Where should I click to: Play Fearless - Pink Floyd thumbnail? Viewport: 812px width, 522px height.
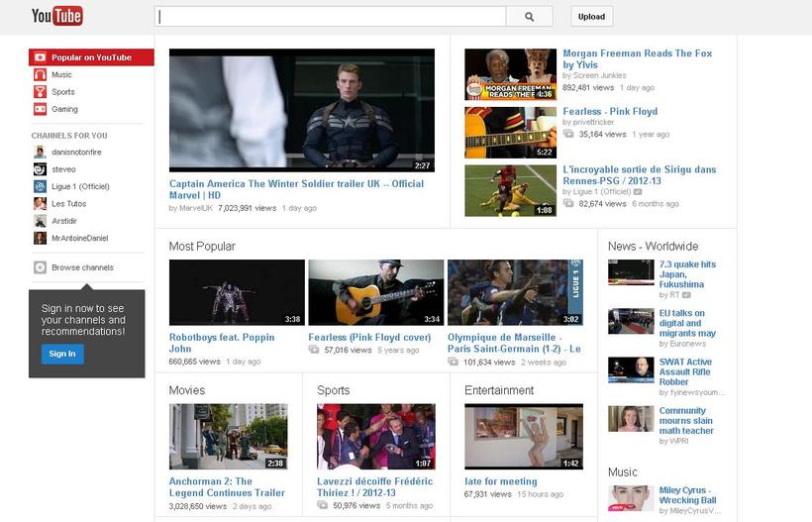(x=510, y=133)
